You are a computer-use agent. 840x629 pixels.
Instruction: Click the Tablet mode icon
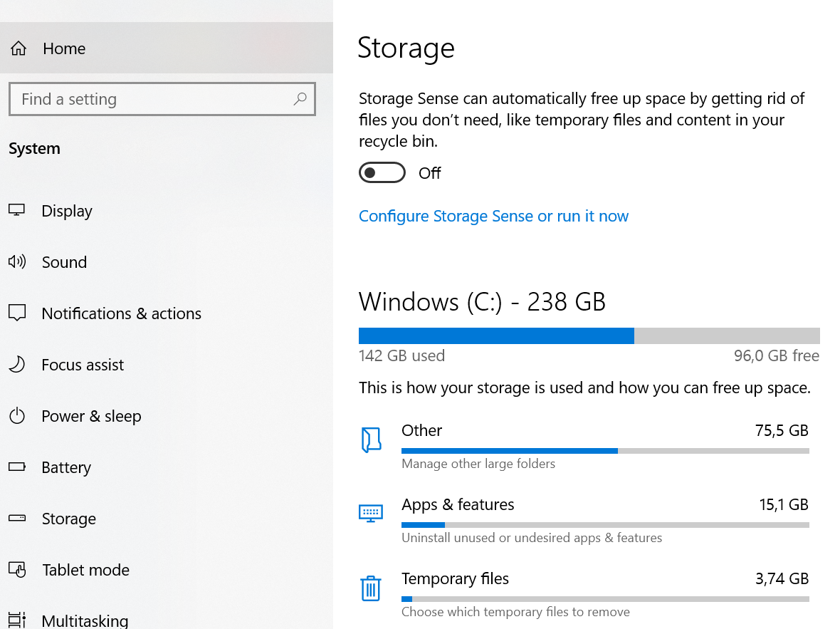pyautogui.click(x=16, y=569)
